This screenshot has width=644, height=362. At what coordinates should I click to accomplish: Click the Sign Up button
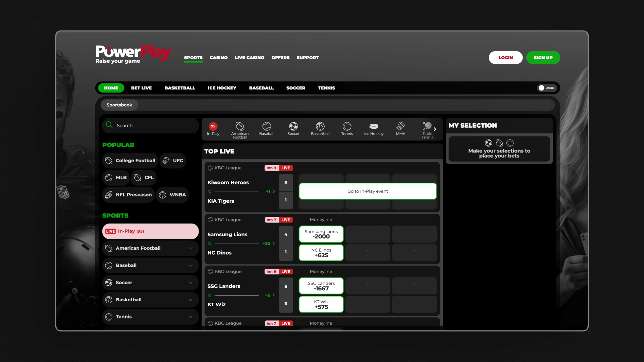click(x=543, y=58)
